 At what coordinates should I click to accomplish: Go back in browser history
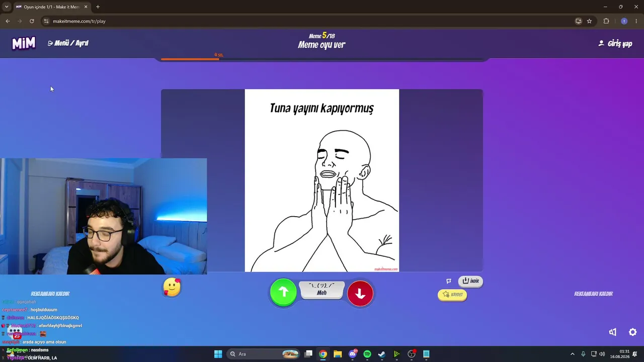tap(8, 21)
